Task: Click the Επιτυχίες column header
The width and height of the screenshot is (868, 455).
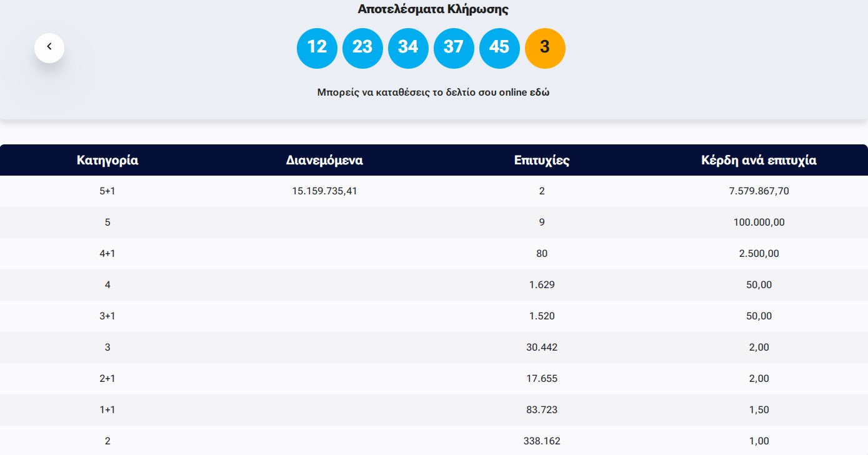Action: (542, 161)
